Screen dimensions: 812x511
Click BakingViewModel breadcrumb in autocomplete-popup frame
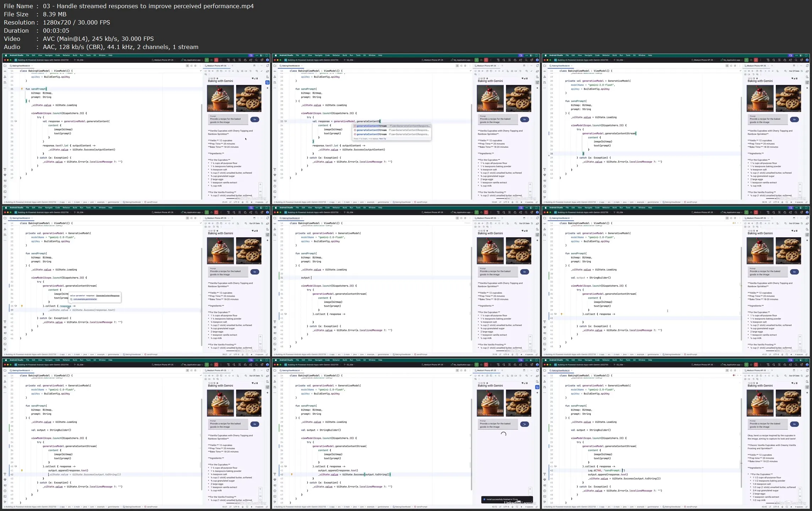pyautogui.click(x=402, y=202)
